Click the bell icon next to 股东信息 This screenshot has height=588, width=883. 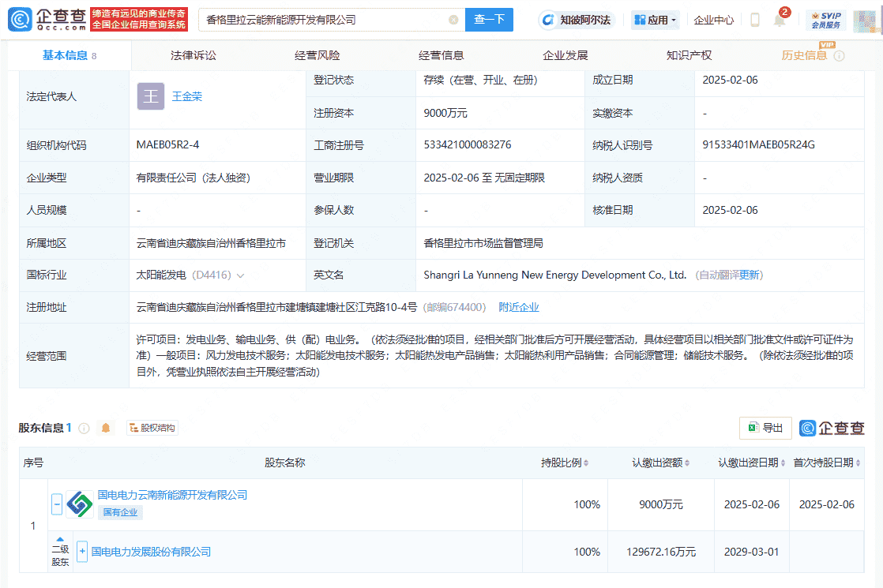(106, 427)
